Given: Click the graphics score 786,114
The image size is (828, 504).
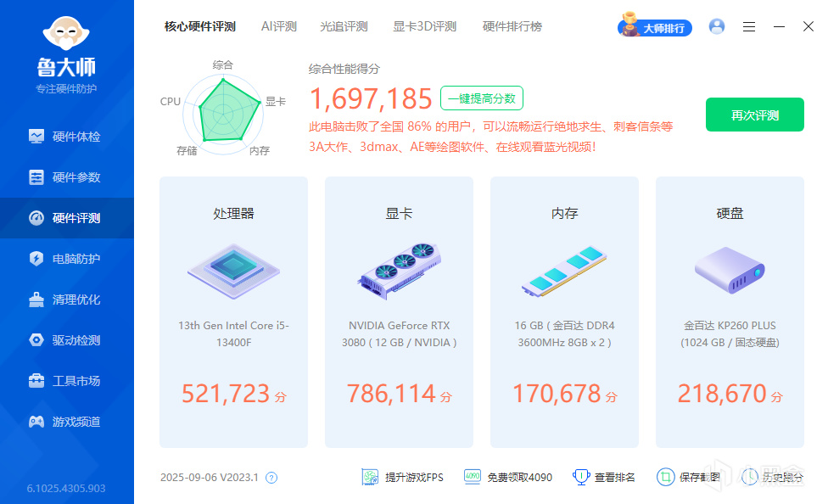Looking at the screenshot, I should tap(391, 394).
